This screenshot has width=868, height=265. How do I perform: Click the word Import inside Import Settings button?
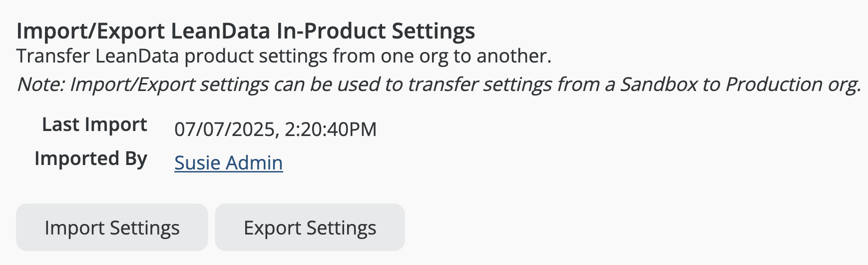tap(74, 228)
